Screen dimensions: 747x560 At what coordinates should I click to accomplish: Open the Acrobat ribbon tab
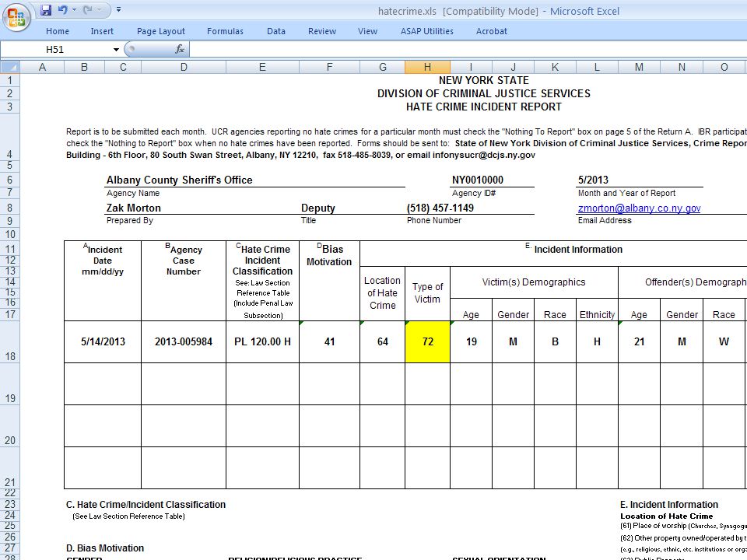click(491, 31)
